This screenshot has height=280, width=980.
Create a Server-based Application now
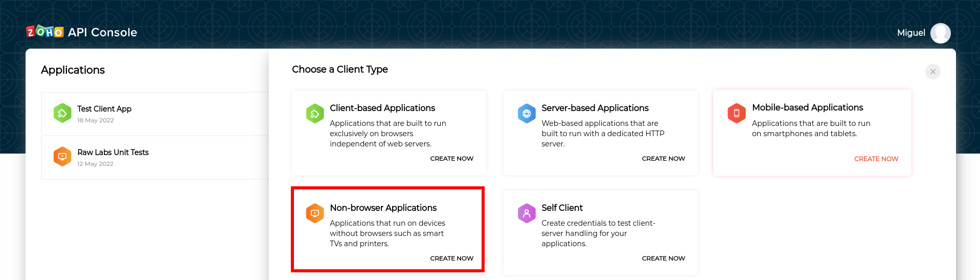(x=664, y=159)
